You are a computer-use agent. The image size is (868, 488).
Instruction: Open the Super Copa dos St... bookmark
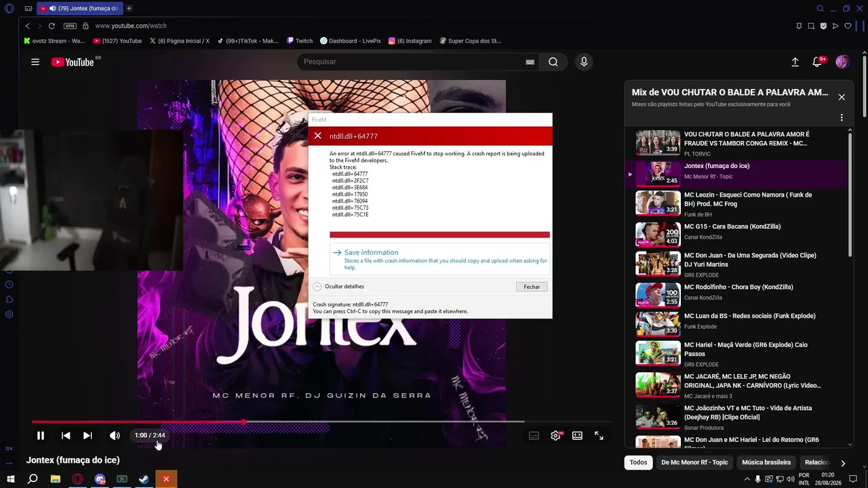click(x=470, y=41)
